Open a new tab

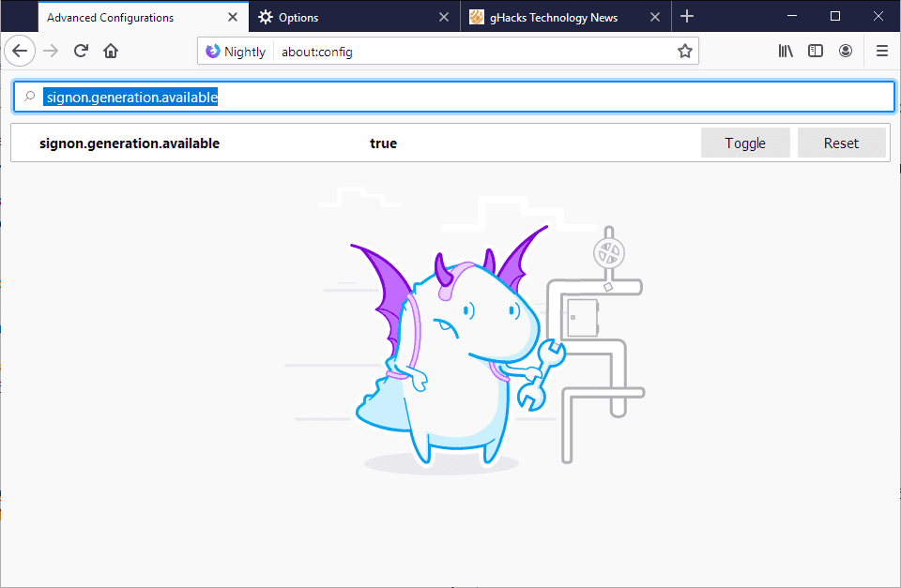click(x=687, y=17)
